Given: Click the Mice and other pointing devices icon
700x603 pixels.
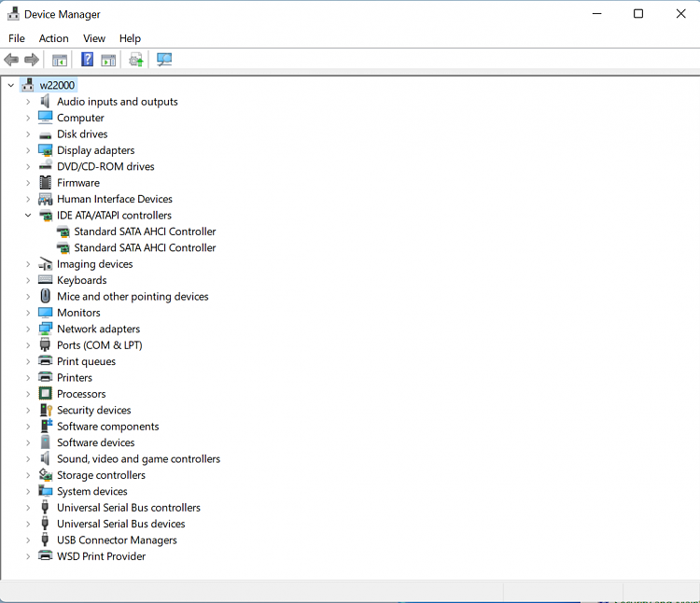Looking at the screenshot, I should (x=45, y=296).
